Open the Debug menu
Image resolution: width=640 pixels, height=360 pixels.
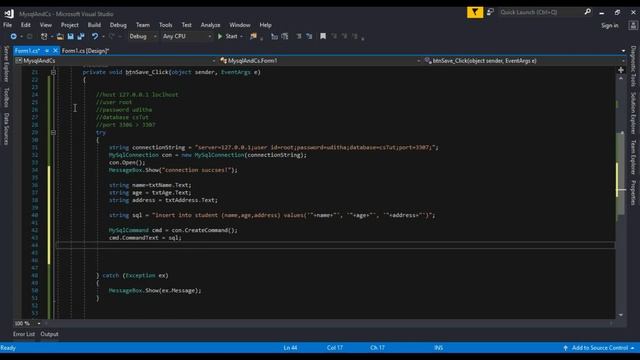118,25
